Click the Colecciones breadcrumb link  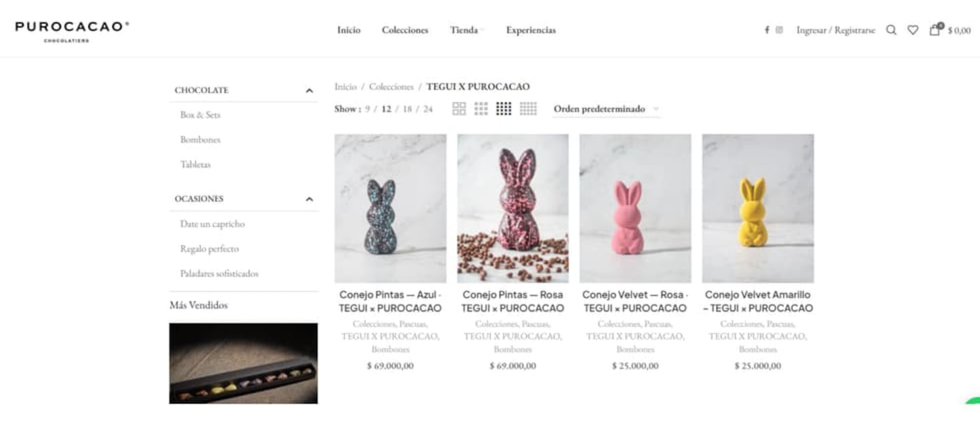(391, 86)
